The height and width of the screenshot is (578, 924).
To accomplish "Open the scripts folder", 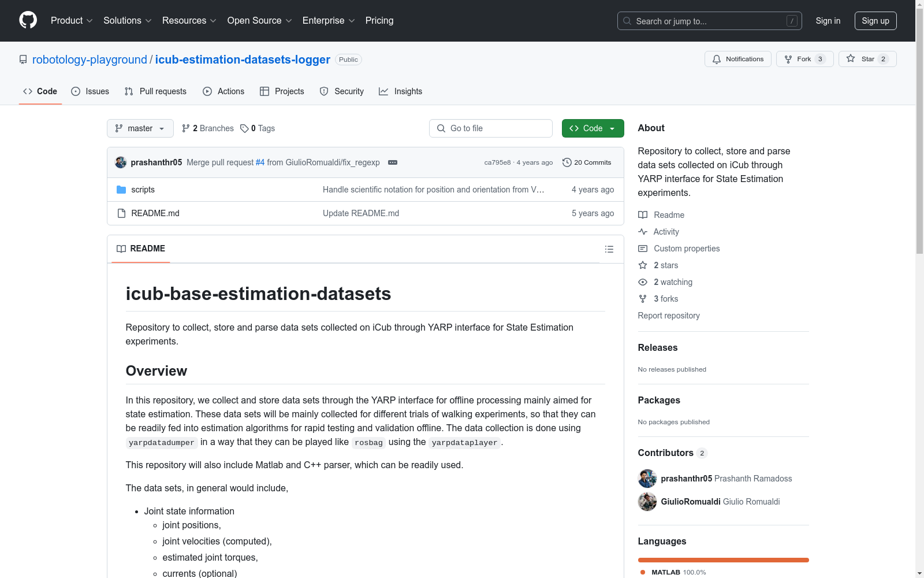I will 143,190.
